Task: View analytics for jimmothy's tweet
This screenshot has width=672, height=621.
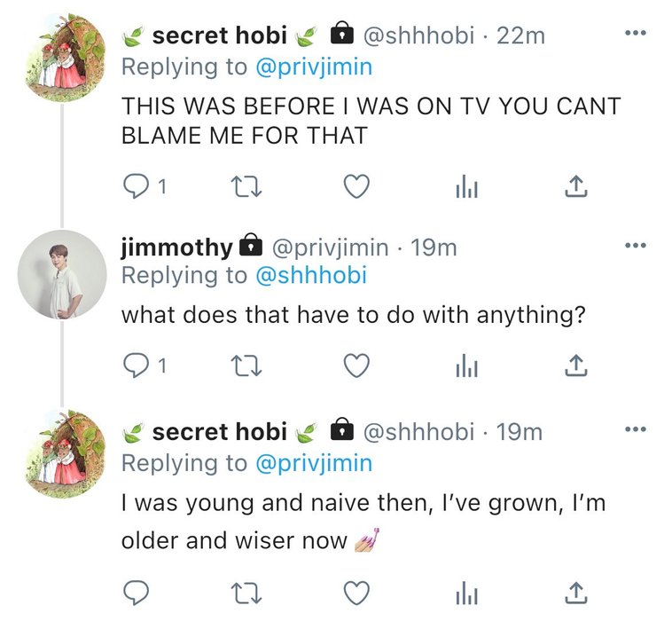Action: pyautogui.click(x=466, y=365)
